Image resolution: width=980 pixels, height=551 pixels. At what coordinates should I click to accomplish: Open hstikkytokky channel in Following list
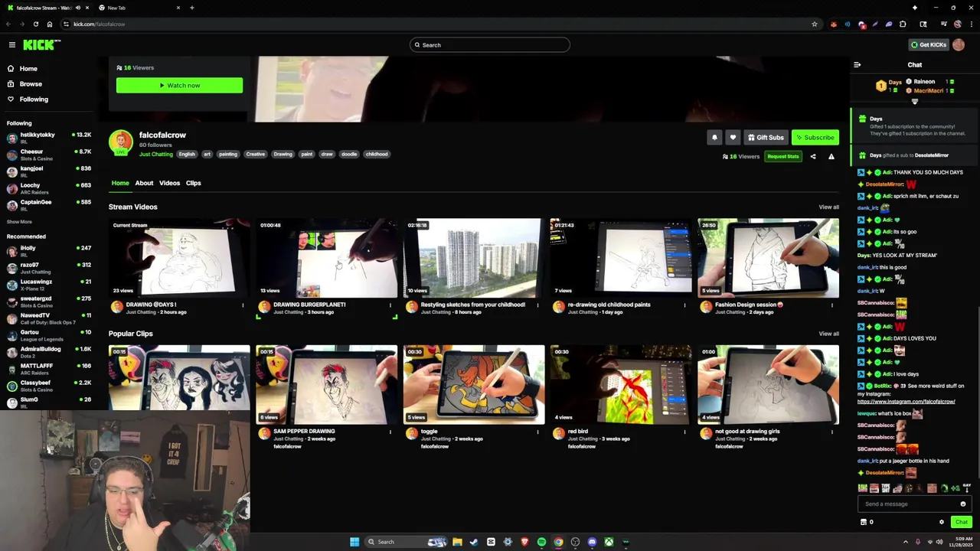48,138
